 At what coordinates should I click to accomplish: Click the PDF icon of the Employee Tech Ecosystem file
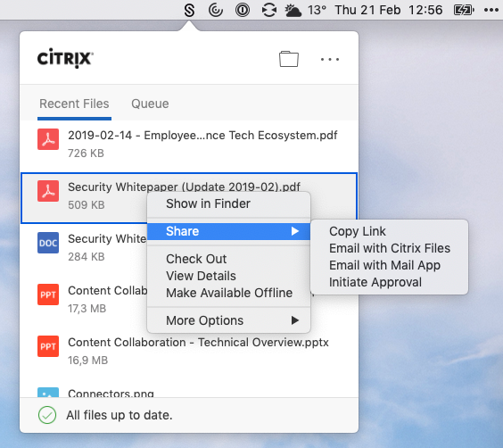[x=48, y=139]
